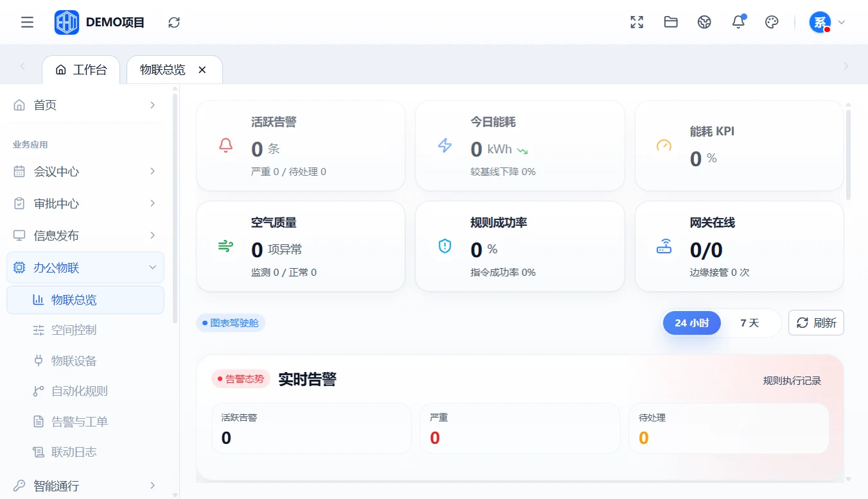This screenshot has height=499, width=868.
Task: Click the shield icon on 规则成功率 card
Action: click(x=445, y=246)
